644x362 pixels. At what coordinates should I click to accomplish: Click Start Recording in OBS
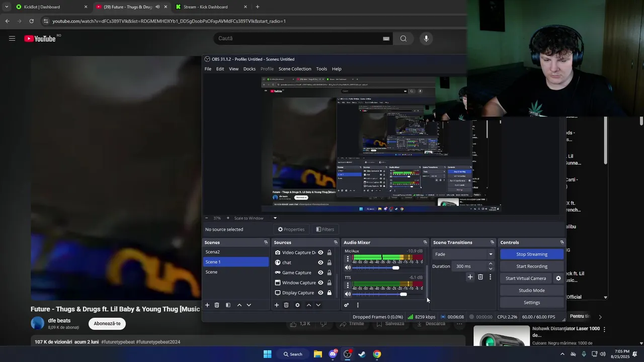pos(532,266)
